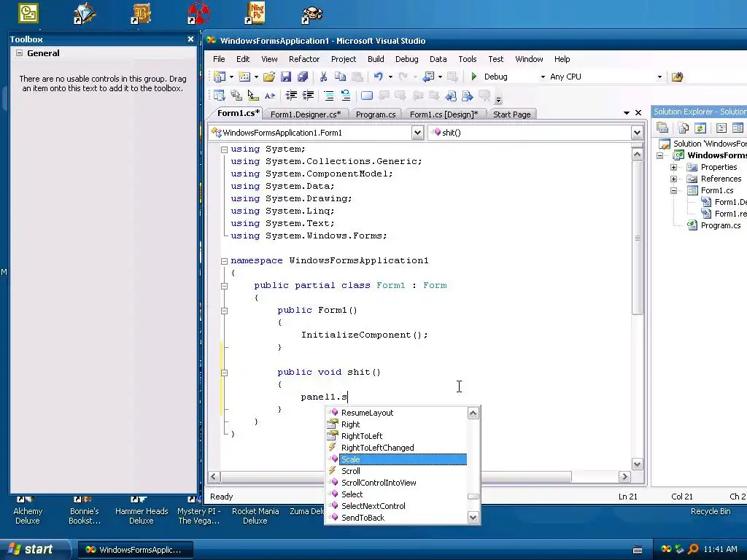The height and width of the screenshot is (560, 747).
Task: Click the Display Object Member List icon
Action: (219, 96)
